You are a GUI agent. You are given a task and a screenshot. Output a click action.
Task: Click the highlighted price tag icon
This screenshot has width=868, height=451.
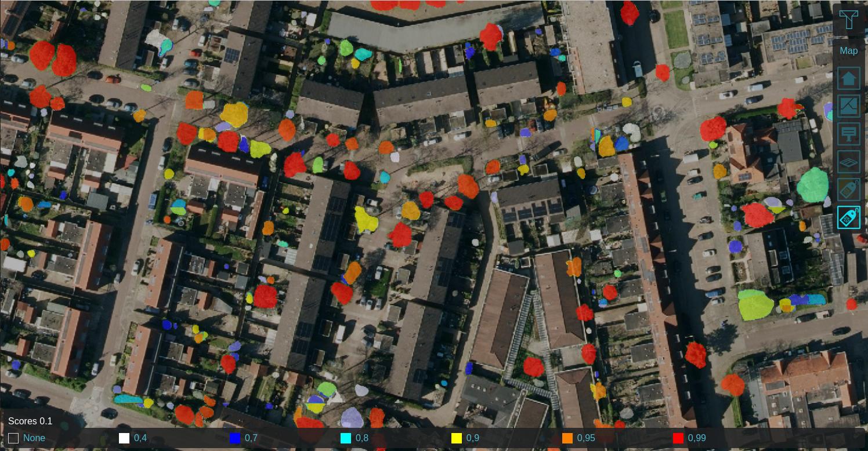[x=848, y=218]
